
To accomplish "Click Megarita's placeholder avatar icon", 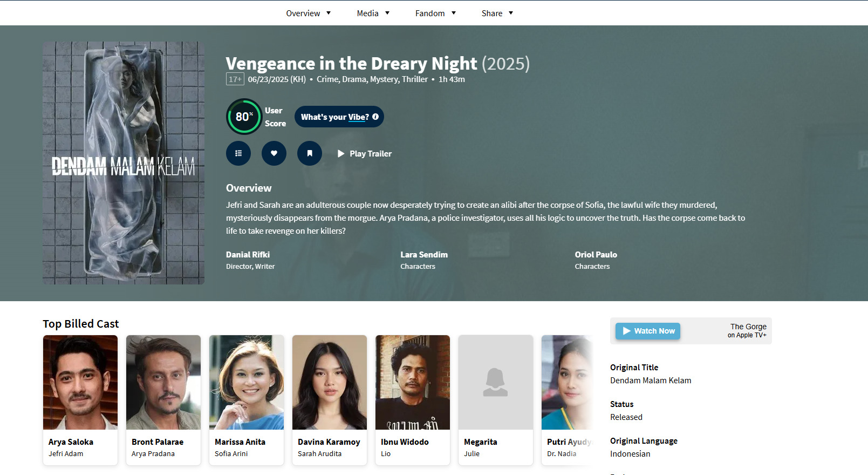I will 496,382.
